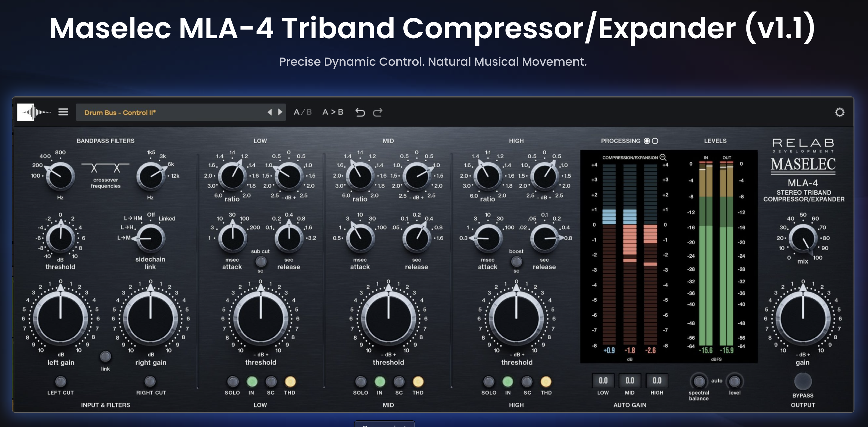The height and width of the screenshot is (427, 868).
Task: Click the LOW band ratio knob
Action: (232, 176)
